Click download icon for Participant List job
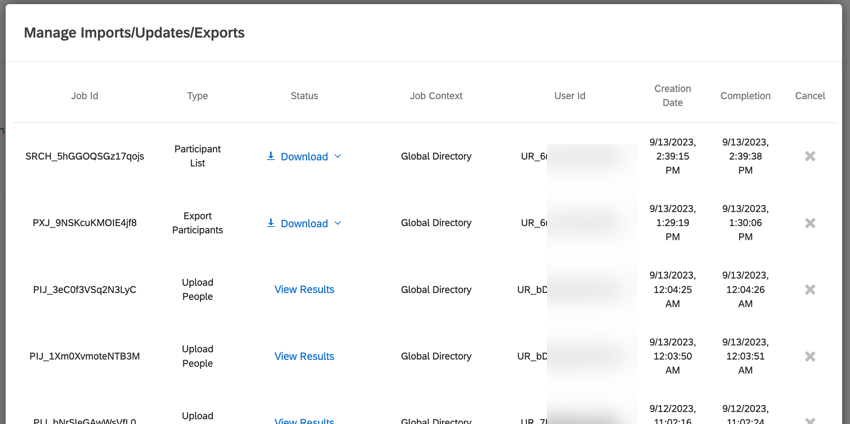 (271, 156)
